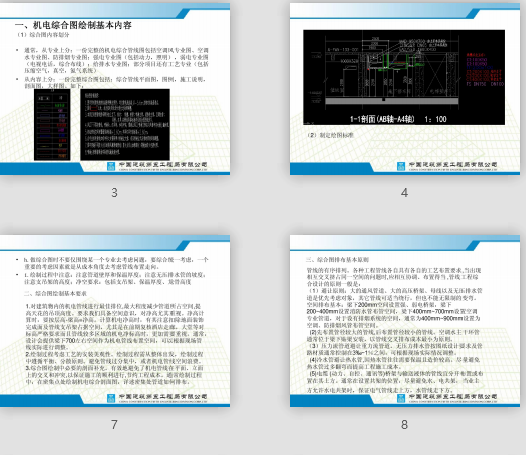Click the black drawing-notes image on slide 3
The width and height of the screenshot is (526, 455).
pyautogui.click(x=125, y=124)
